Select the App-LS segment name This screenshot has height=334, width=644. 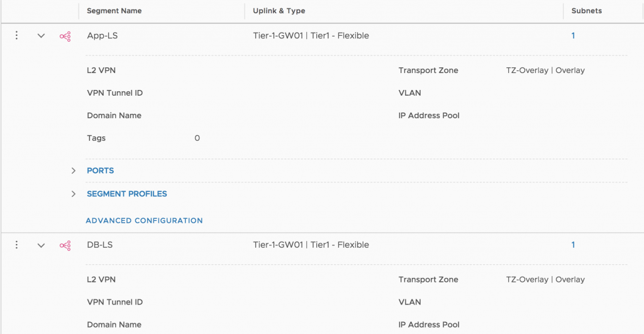point(103,36)
